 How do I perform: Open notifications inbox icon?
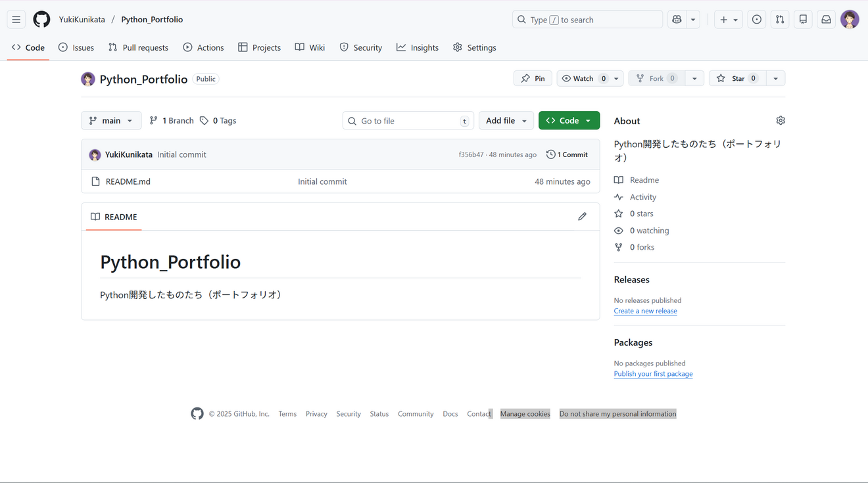click(826, 20)
